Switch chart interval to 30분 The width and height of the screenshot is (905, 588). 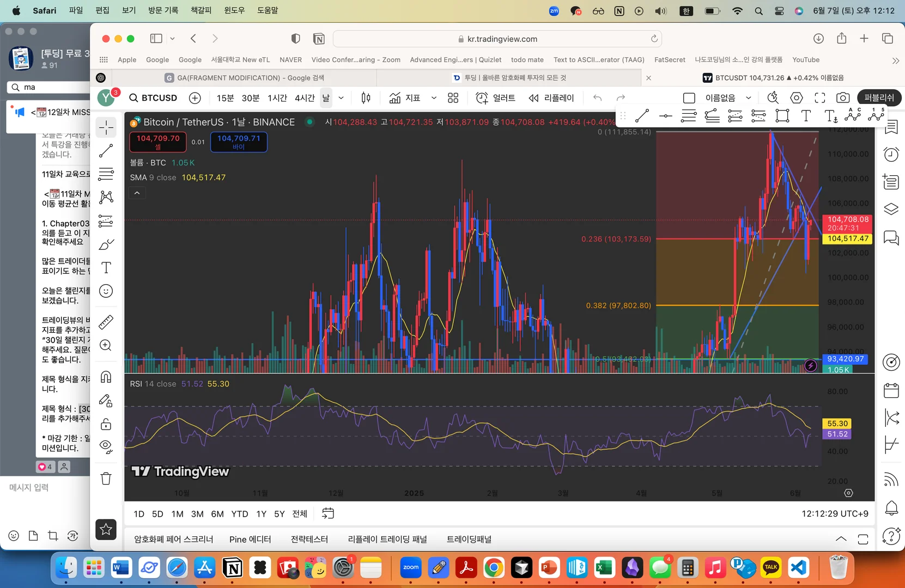pos(251,98)
